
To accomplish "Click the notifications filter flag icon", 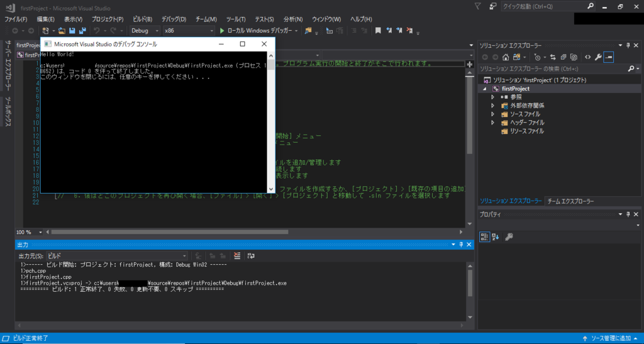I will 478,6.
